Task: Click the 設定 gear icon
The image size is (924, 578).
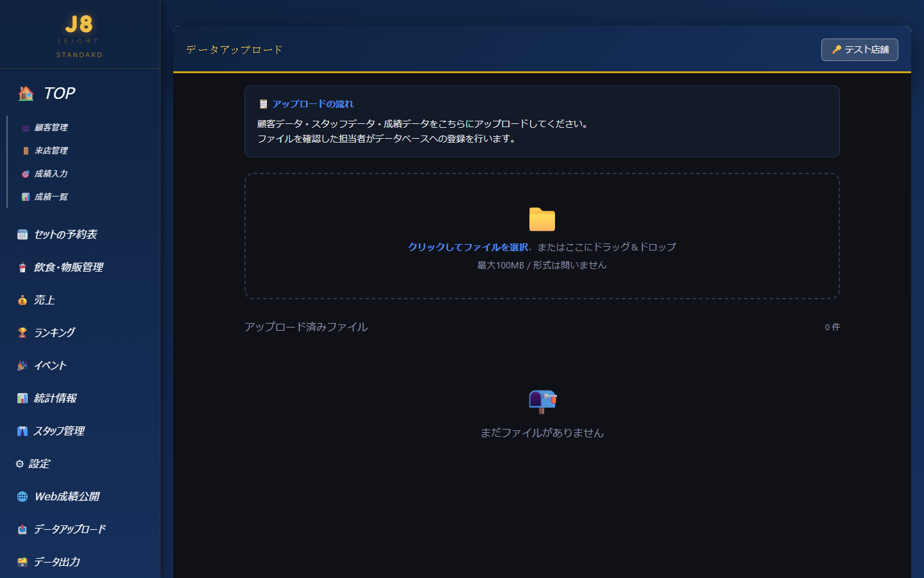Action: (x=20, y=464)
